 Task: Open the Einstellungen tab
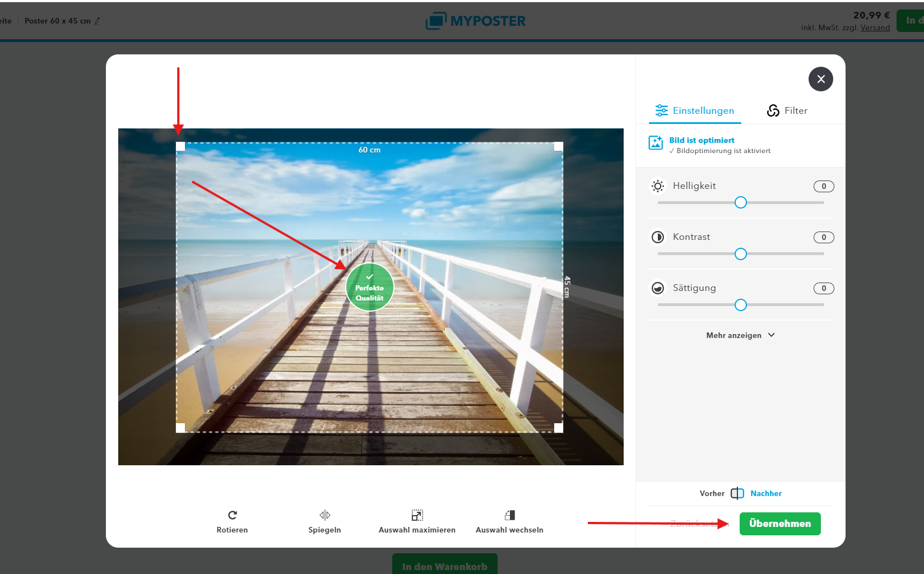[x=695, y=110]
